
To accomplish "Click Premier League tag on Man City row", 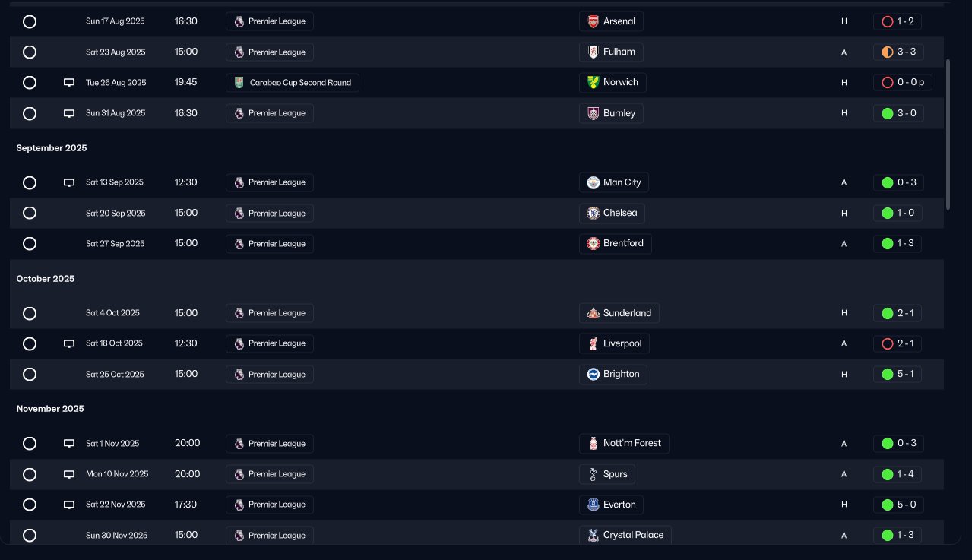I will (269, 182).
